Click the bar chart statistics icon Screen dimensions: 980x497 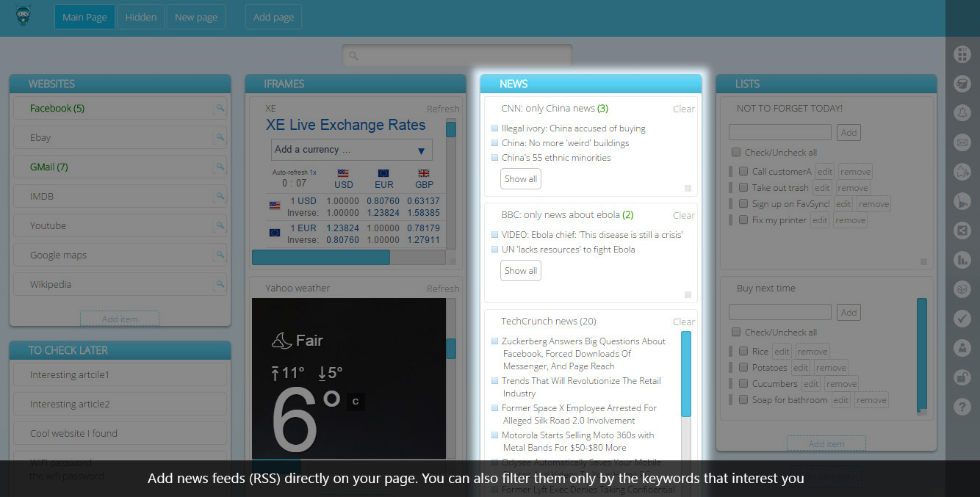pos(962,260)
